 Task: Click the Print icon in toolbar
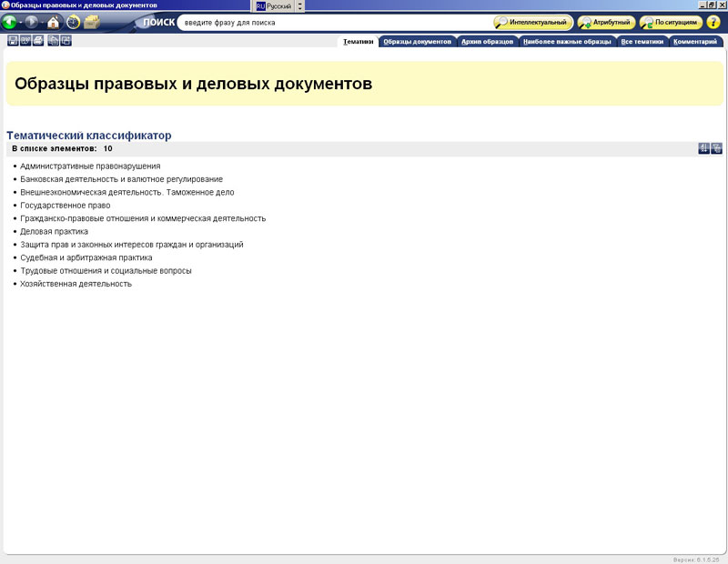[38, 41]
